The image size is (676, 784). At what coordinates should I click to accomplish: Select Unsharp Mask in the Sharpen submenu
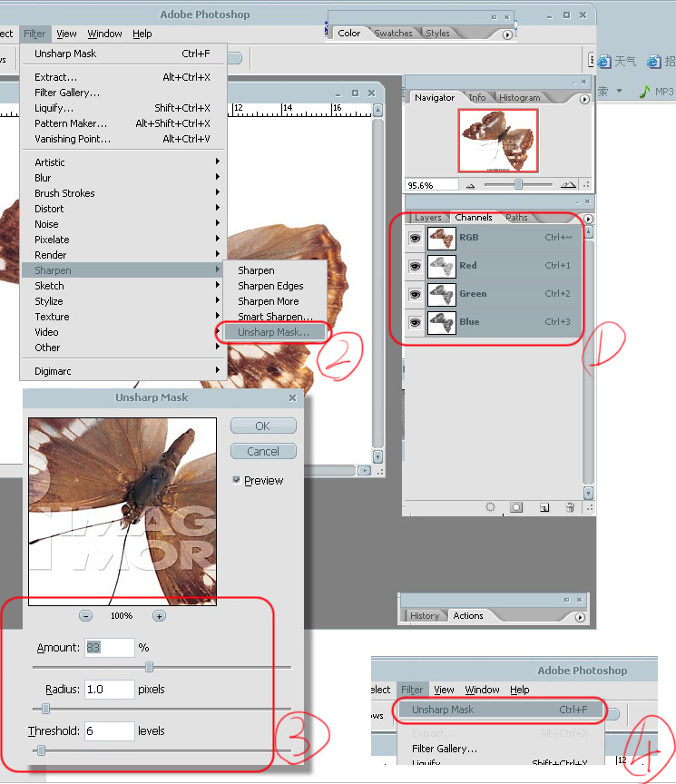click(276, 332)
